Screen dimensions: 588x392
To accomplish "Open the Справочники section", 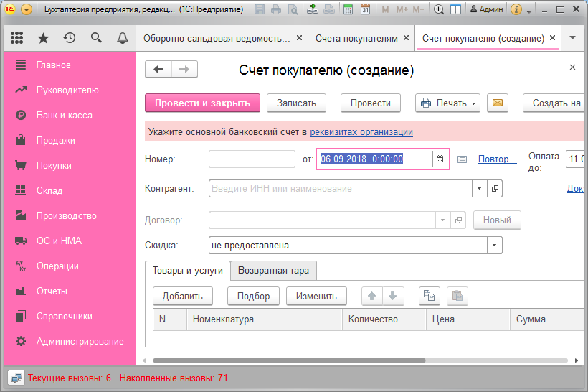I will pyautogui.click(x=70, y=316).
